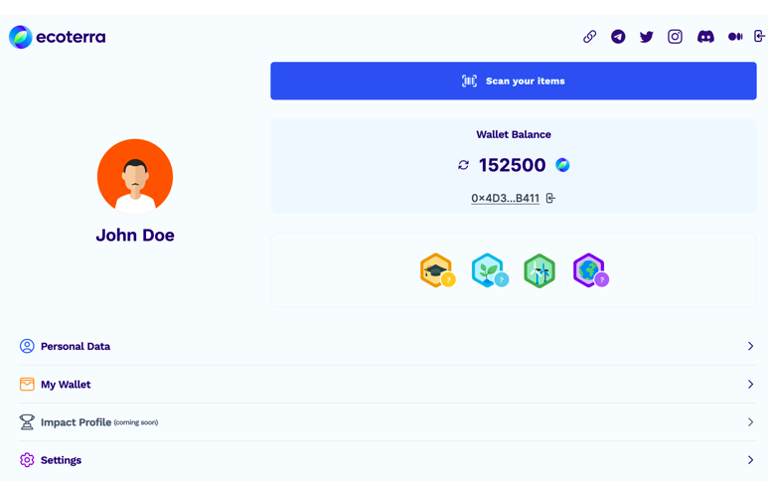Screen dimensions: 768x485
Task: Expand Personal Data via its chevron
Action: [750, 346]
